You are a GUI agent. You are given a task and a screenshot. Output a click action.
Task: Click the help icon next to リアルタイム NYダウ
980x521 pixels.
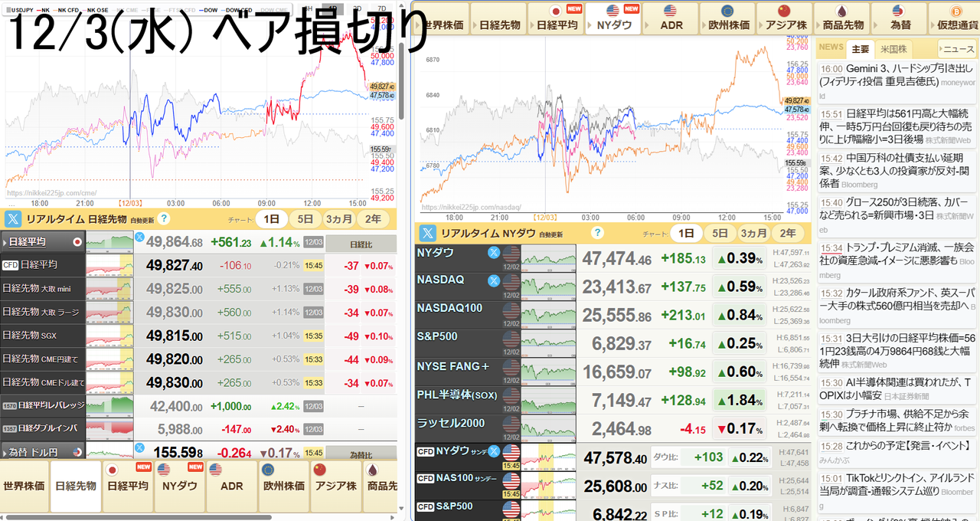click(597, 233)
